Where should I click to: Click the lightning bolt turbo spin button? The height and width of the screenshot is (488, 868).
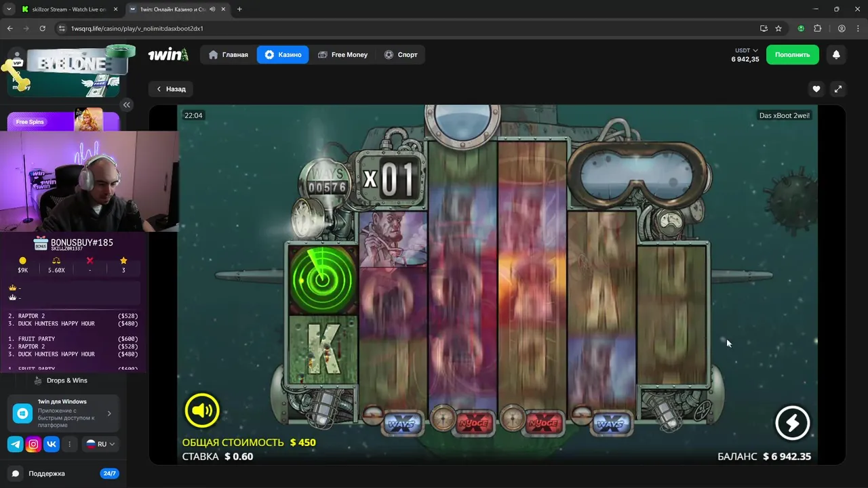(792, 422)
